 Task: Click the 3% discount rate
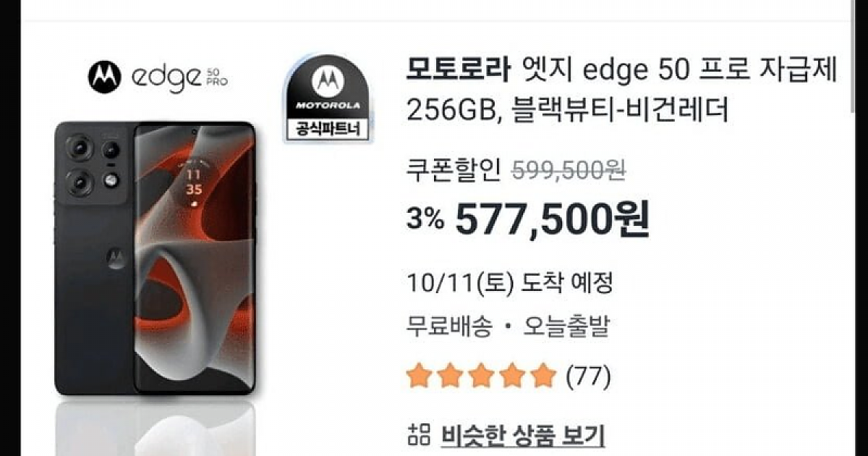[x=425, y=219]
